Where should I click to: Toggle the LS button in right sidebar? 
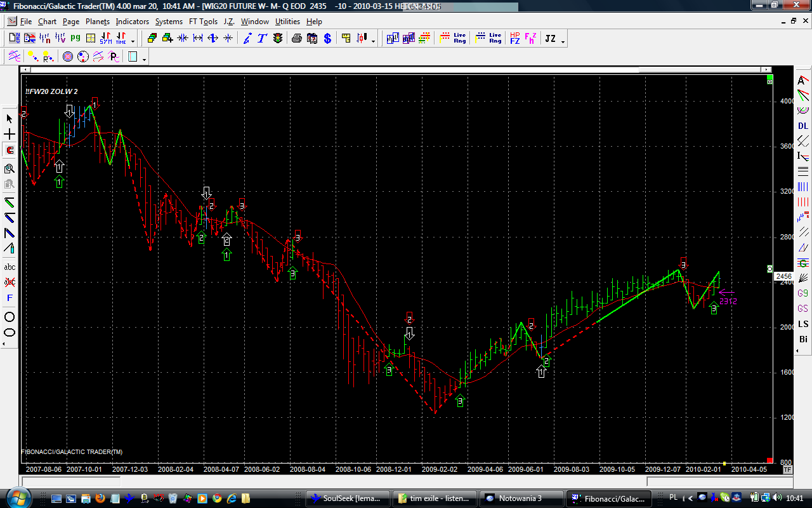[x=803, y=324]
